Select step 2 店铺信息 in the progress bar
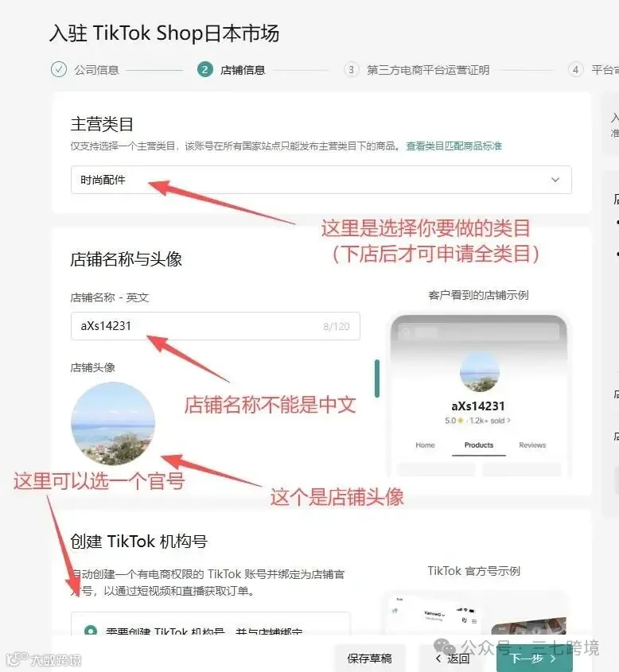Viewport: 619px width, 672px height. [231, 69]
